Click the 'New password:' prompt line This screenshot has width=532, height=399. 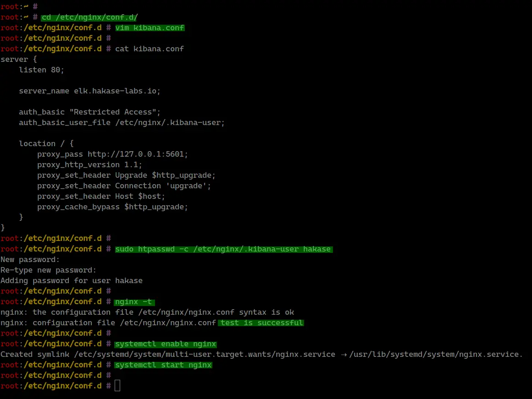tap(30, 260)
